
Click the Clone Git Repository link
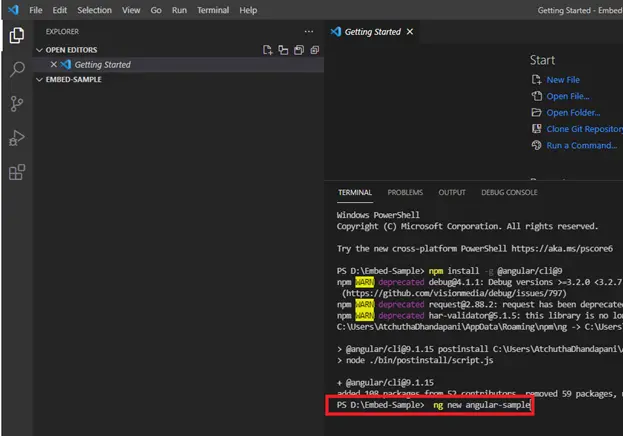coord(584,129)
